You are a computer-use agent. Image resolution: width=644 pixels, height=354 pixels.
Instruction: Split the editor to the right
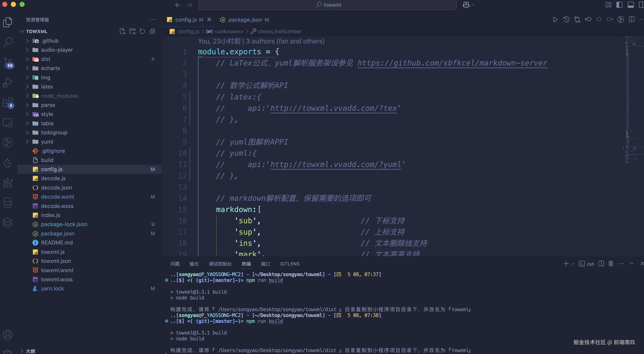[631, 19]
